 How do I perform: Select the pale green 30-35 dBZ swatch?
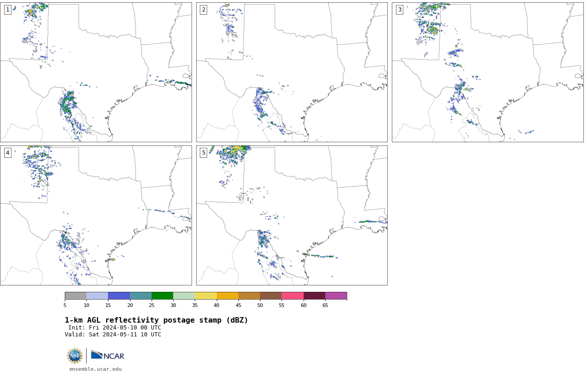tap(184, 296)
